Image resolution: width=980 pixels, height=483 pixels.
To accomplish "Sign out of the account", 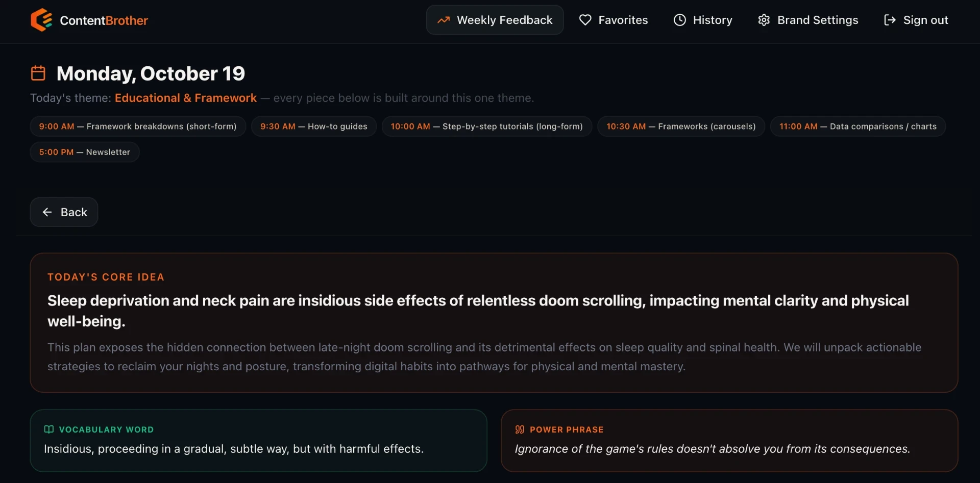I will click(x=916, y=20).
